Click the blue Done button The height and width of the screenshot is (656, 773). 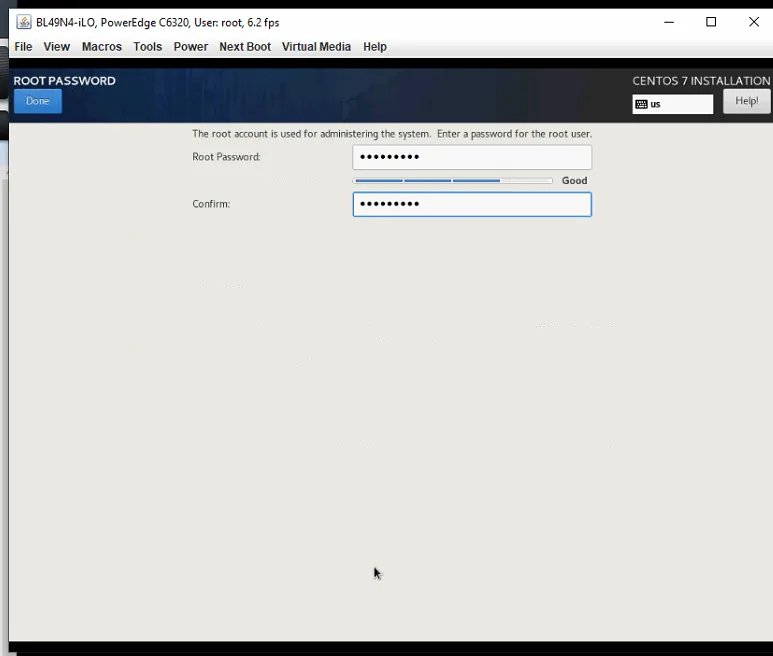pos(38,101)
